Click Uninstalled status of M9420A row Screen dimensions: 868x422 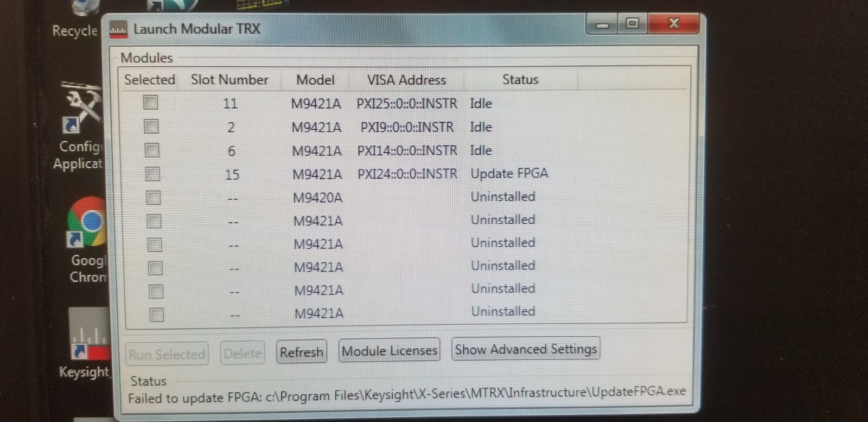503,197
